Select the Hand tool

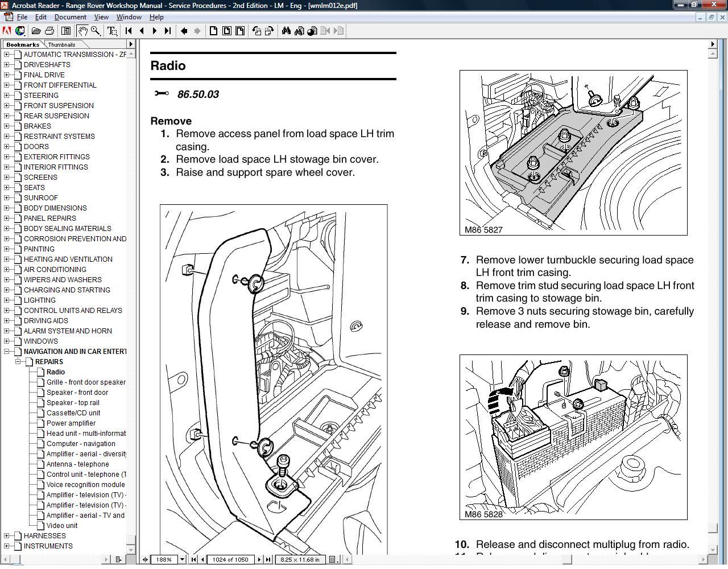83,31
